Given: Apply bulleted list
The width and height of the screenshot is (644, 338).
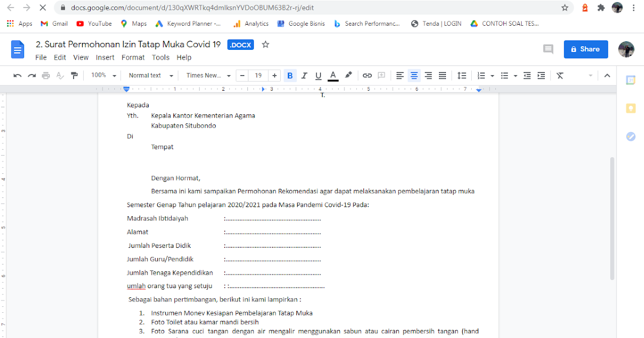Looking at the screenshot, I should (x=504, y=76).
